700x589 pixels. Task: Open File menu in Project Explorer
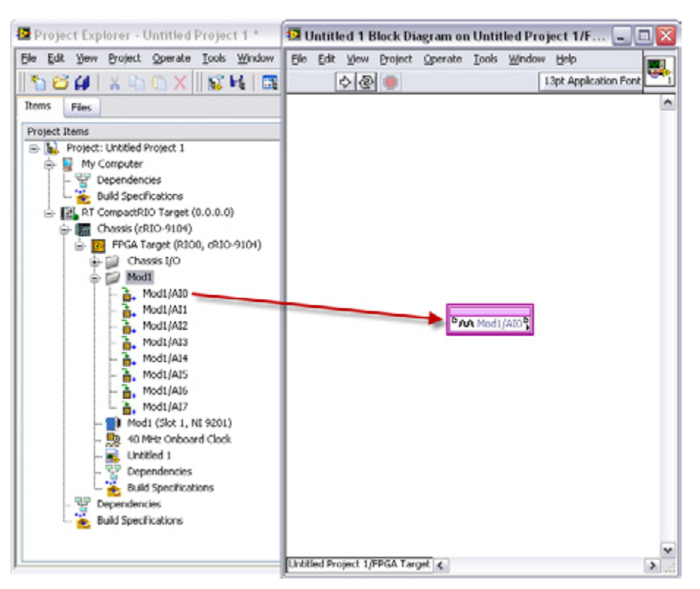pos(29,58)
